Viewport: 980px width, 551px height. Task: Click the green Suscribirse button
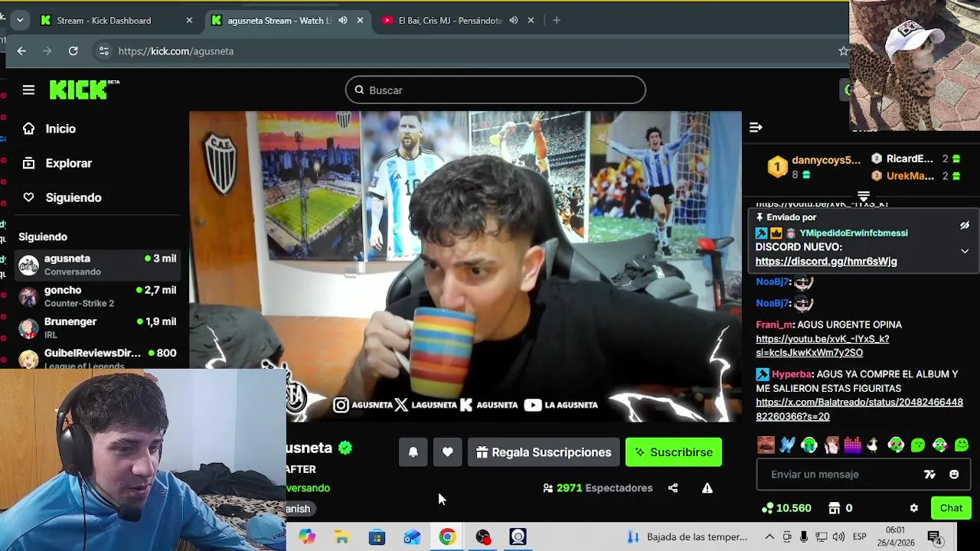click(674, 452)
